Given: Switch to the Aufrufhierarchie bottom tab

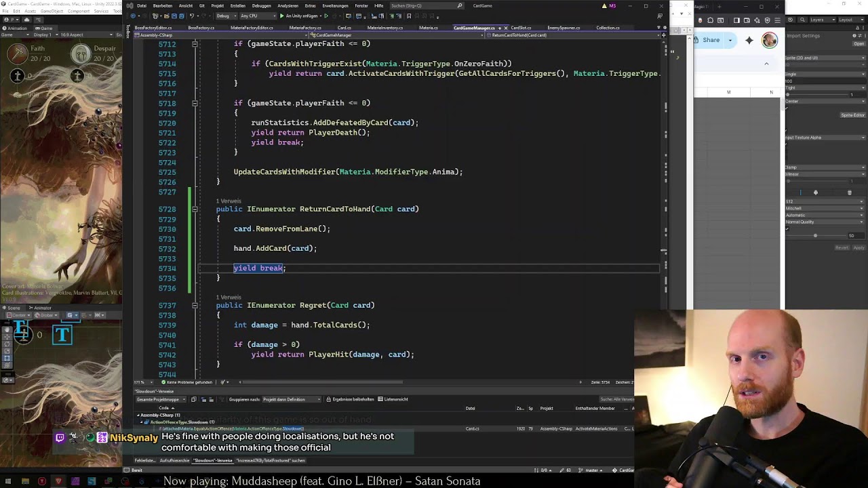Looking at the screenshot, I should coord(174,460).
